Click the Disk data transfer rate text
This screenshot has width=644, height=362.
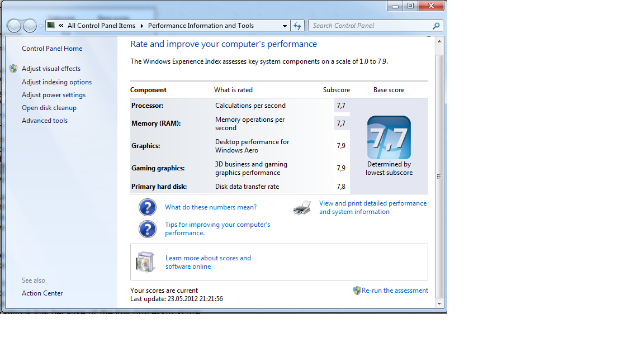pyautogui.click(x=247, y=187)
